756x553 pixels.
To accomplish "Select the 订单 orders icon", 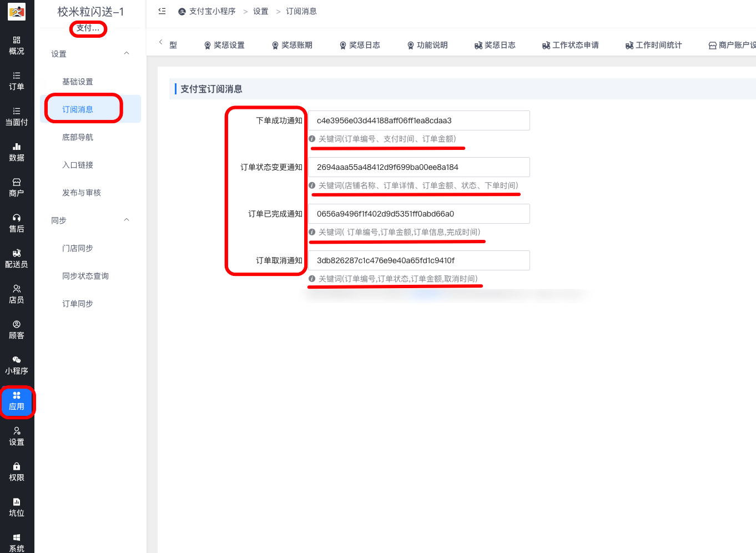I will click(17, 81).
